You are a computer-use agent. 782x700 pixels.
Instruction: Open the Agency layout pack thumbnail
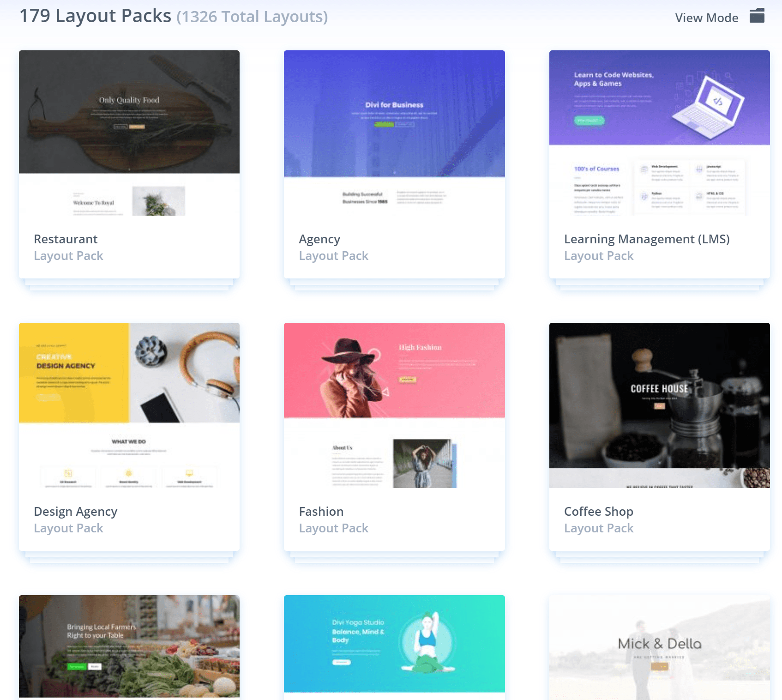click(394, 134)
